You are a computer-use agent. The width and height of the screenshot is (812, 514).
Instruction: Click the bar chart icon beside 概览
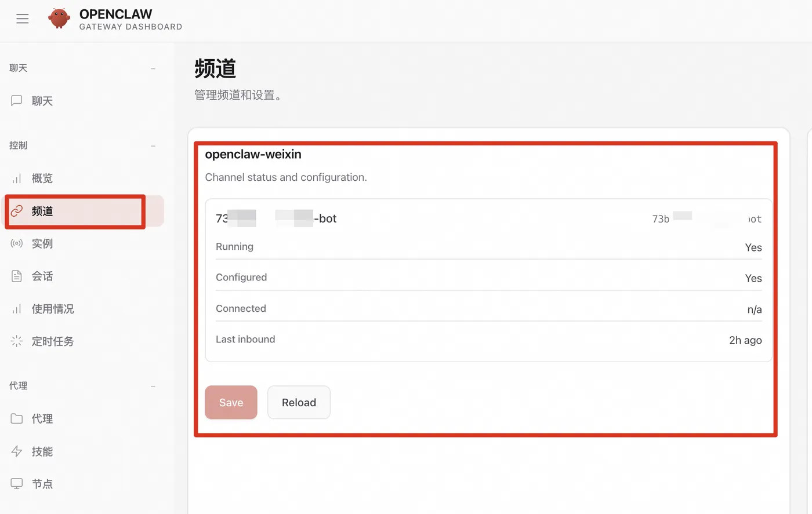coord(17,178)
